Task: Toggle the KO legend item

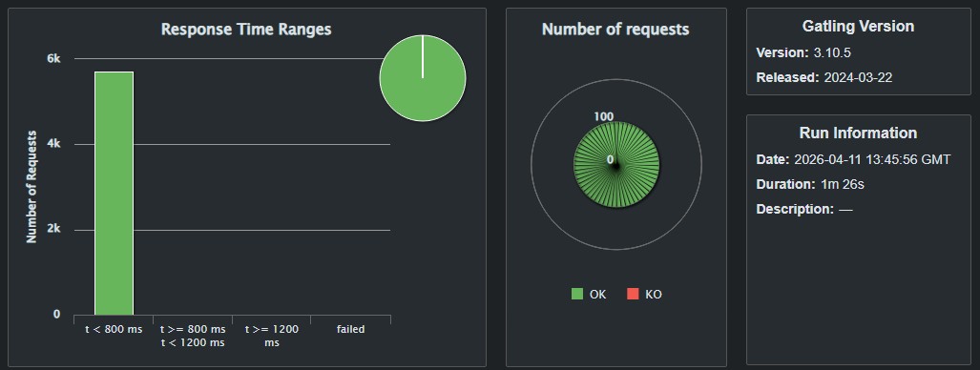Action: (644, 295)
